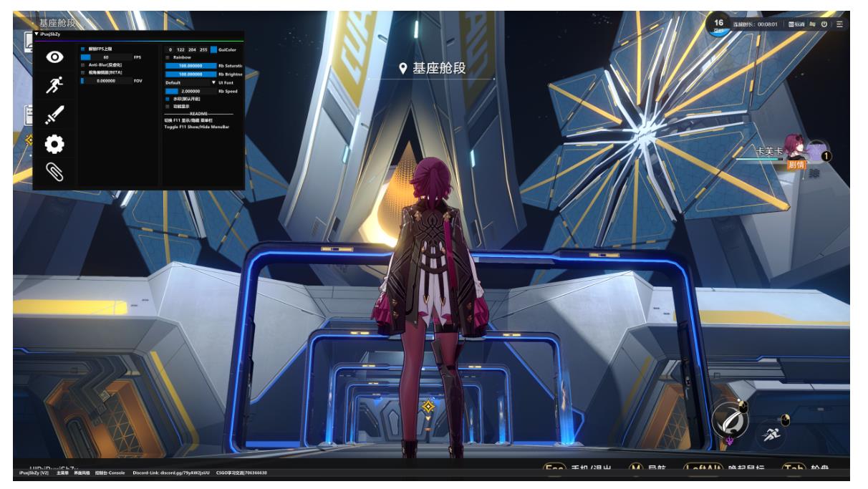The height and width of the screenshot is (489, 868).
Task: Adjust the Rb Speed slider showing 2.000000
Action: click(191, 92)
